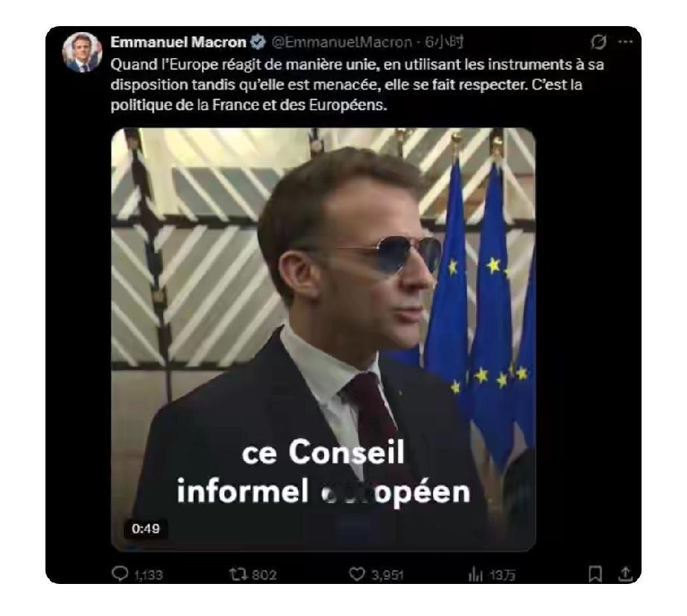The height and width of the screenshot is (616, 687).
Task: Open the reply speech-bubble icon
Action: click(x=120, y=574)
